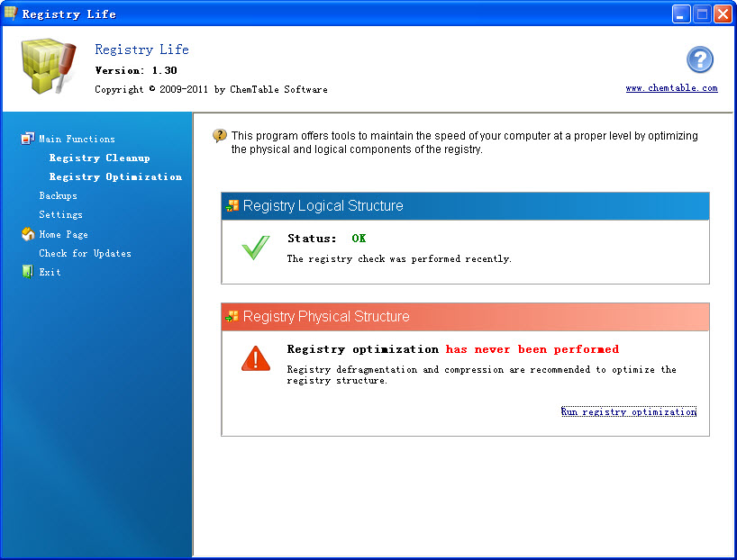This screenshot has height=560, width=737.
Task: Open the Backups section
Action: [x=58, y=195]
